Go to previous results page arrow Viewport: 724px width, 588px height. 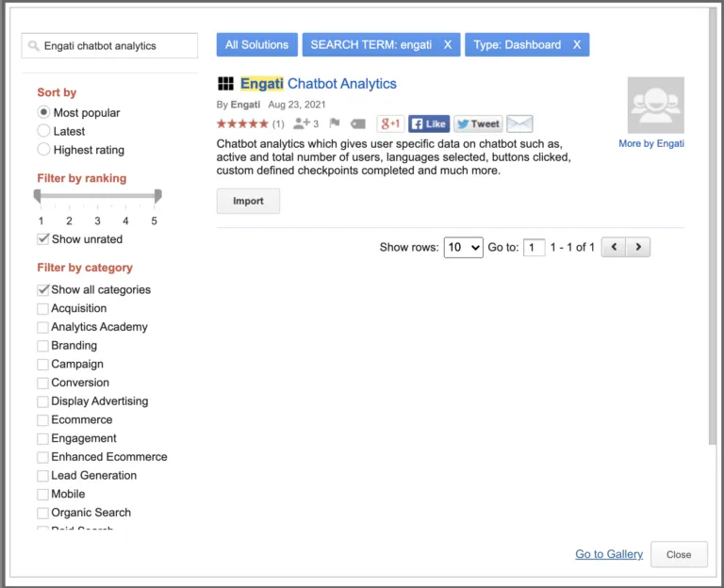click(614, 247)
